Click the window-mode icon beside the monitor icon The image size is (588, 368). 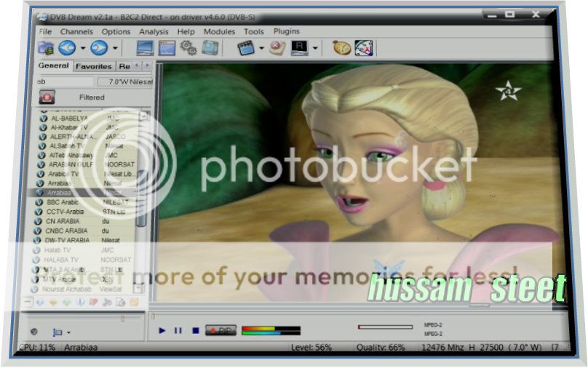pos(167,48)
